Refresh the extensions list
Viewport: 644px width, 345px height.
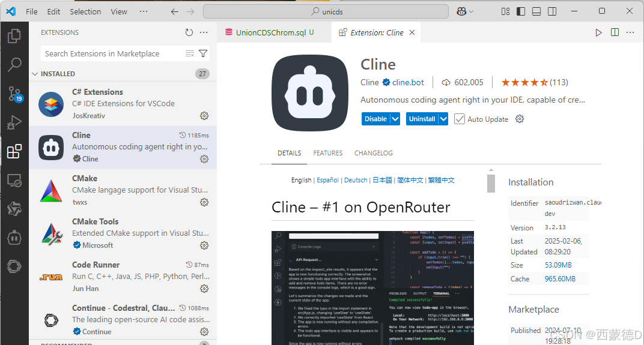coord(189,32)
